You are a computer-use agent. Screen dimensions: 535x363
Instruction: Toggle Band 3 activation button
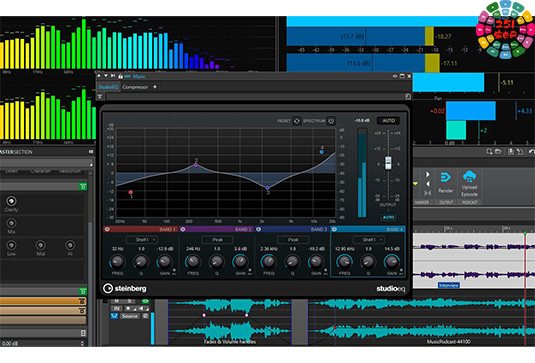coord(258,229)
